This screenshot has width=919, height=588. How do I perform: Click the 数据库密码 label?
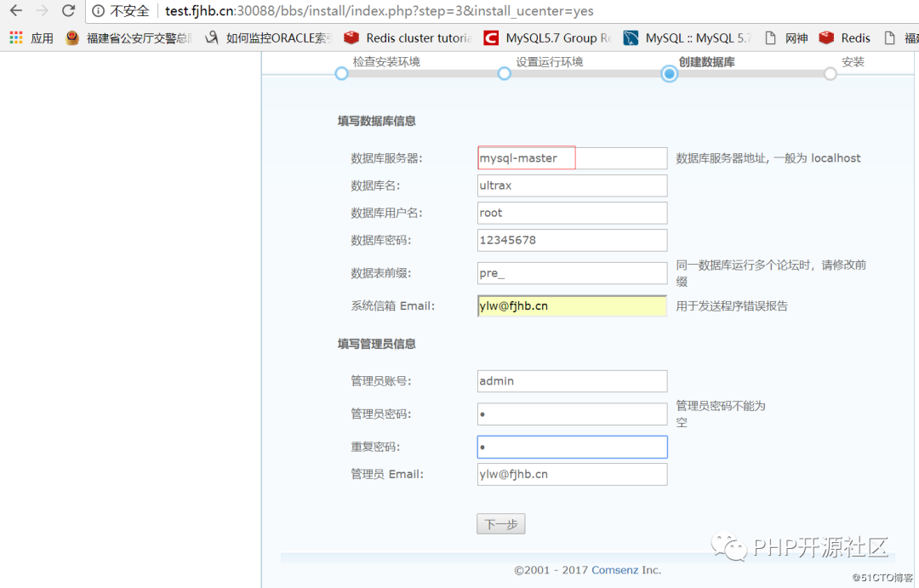pyautogui.click(x=381, y=240)
